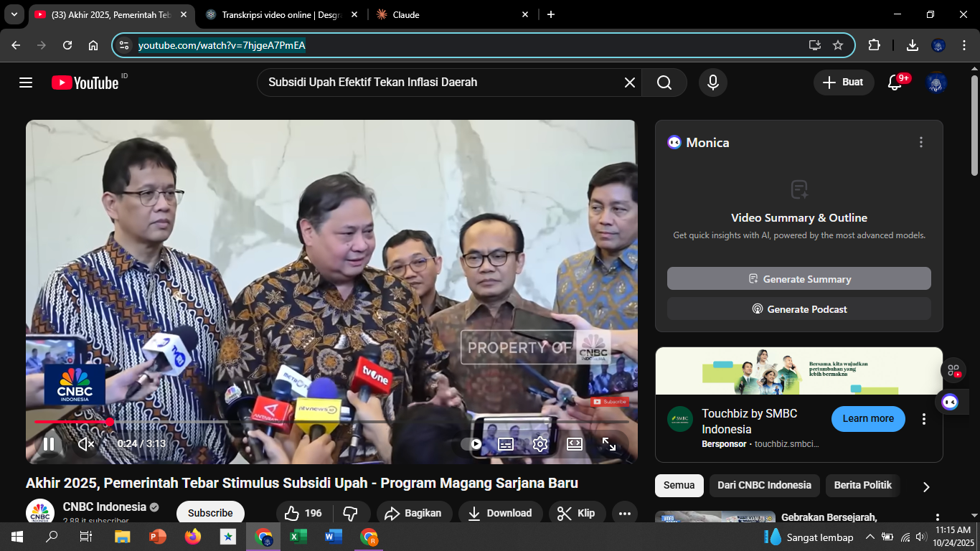Viewport: 980px width, 551px height.
Task: Like the video with the thumbs up button
Action: (302, 513)
